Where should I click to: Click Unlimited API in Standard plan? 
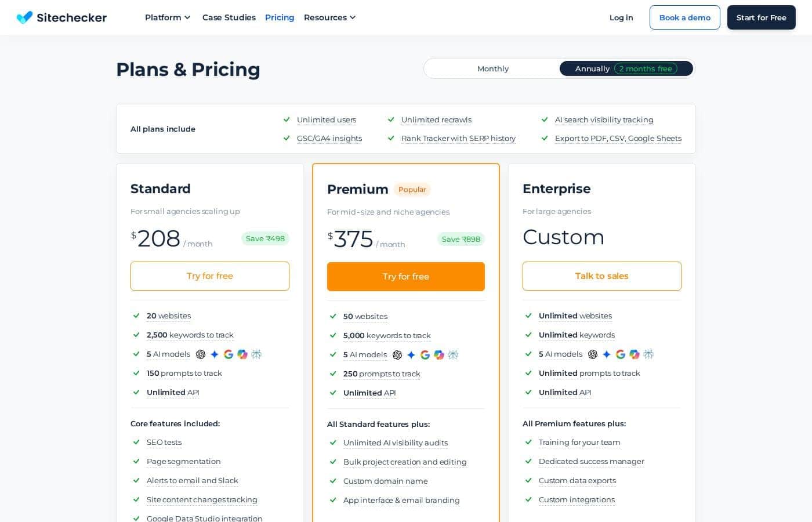click(x=173, y=392)
